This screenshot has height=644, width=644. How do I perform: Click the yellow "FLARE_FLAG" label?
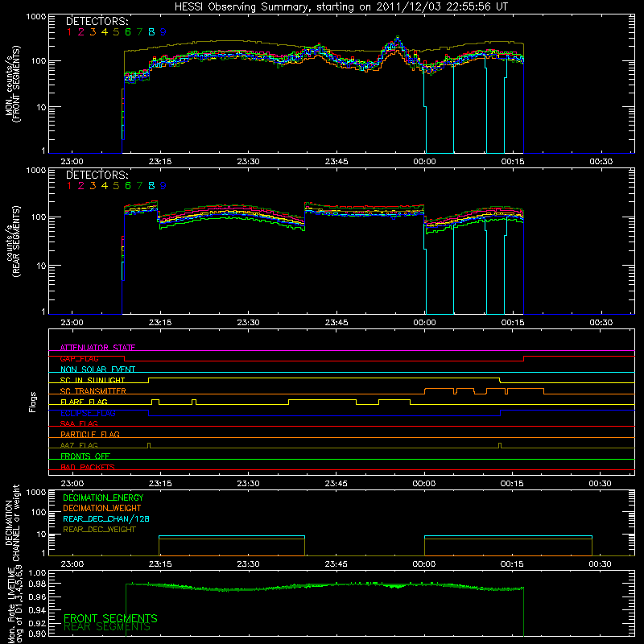[x=84, y=402]
